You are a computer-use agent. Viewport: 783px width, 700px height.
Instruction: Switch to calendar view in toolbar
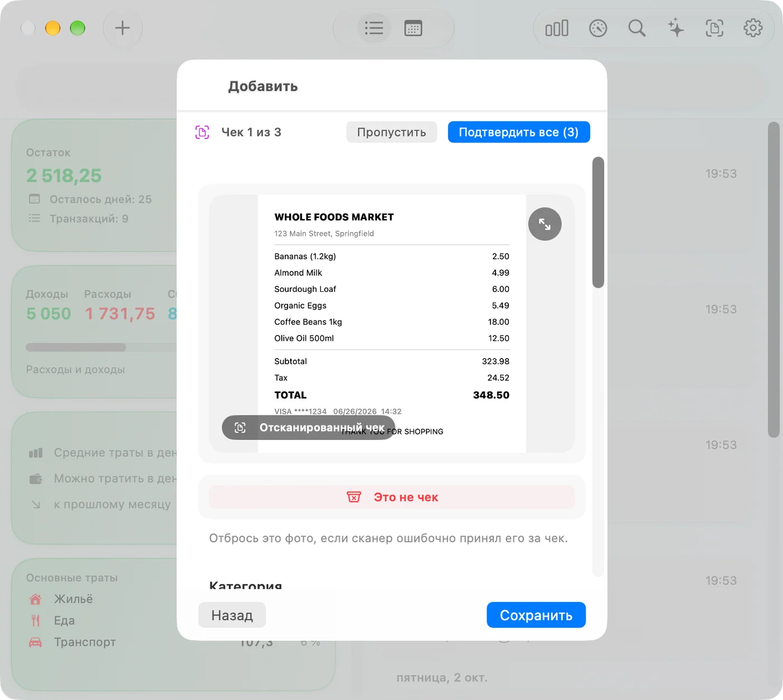[x=413, y=28]
